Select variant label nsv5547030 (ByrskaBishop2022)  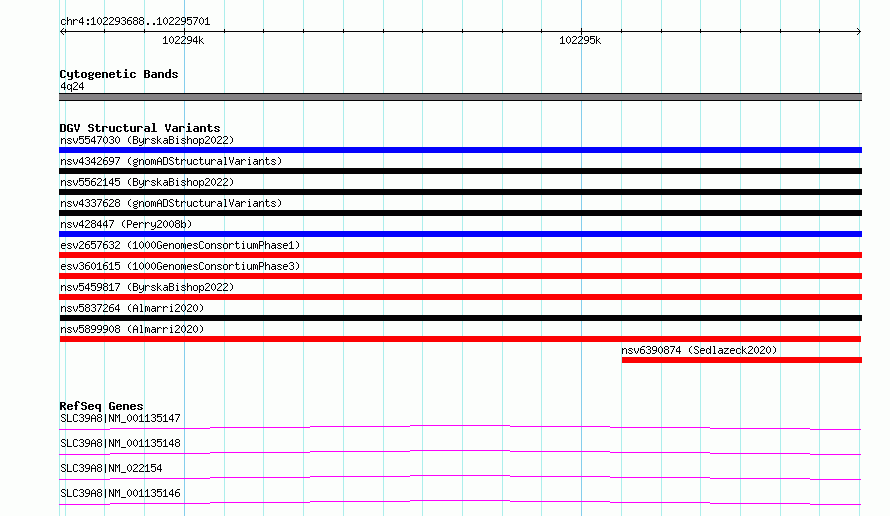click(147, 140)
